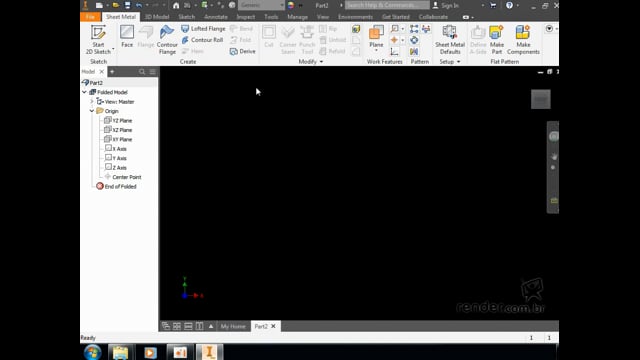Select the UCS icon
640x360 pixels.
click(394, 51)
